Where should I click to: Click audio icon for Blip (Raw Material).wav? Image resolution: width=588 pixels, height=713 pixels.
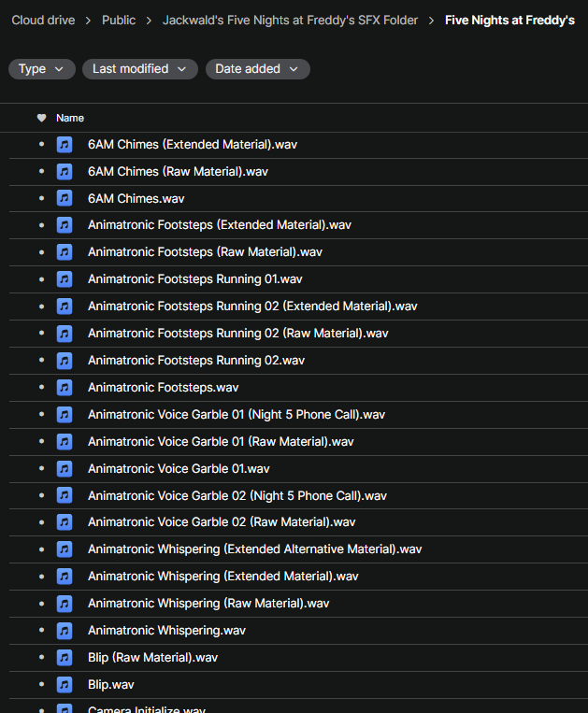(x=65, y=658)
